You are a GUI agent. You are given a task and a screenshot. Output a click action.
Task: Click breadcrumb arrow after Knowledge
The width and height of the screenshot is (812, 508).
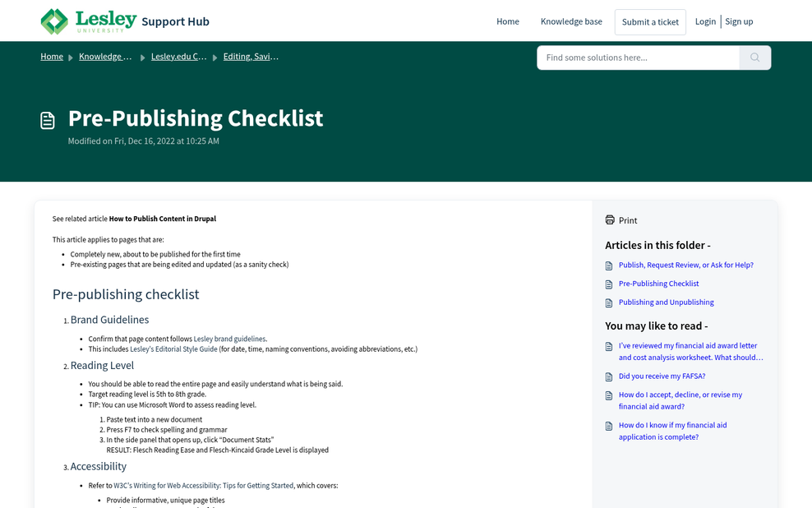[142, 58]
